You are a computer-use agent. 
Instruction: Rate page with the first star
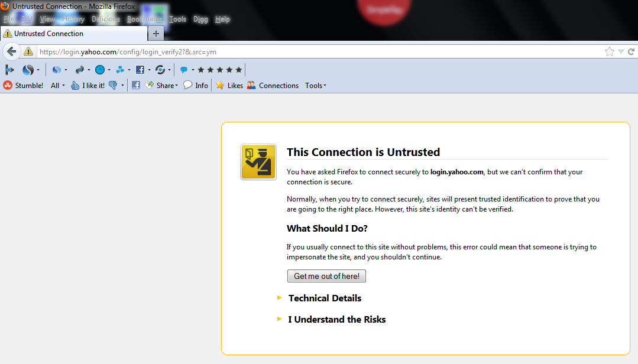pyautogui.click(x=200, y=70)
